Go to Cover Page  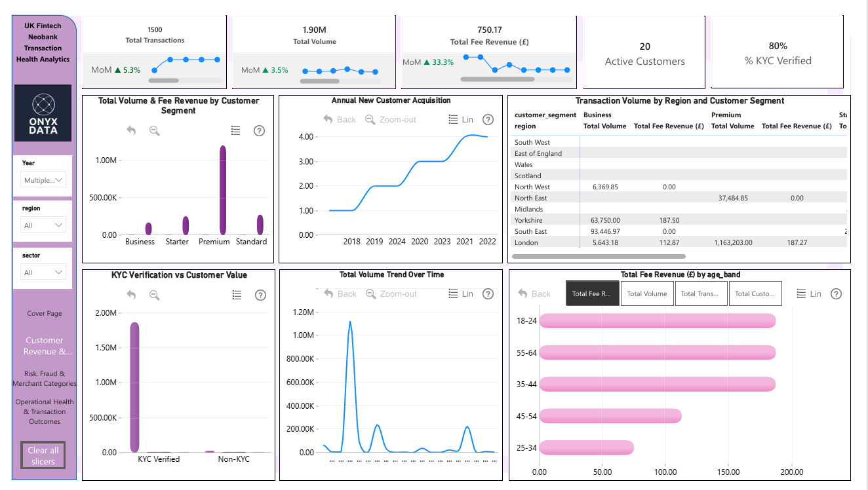click(x=45, y=313)
